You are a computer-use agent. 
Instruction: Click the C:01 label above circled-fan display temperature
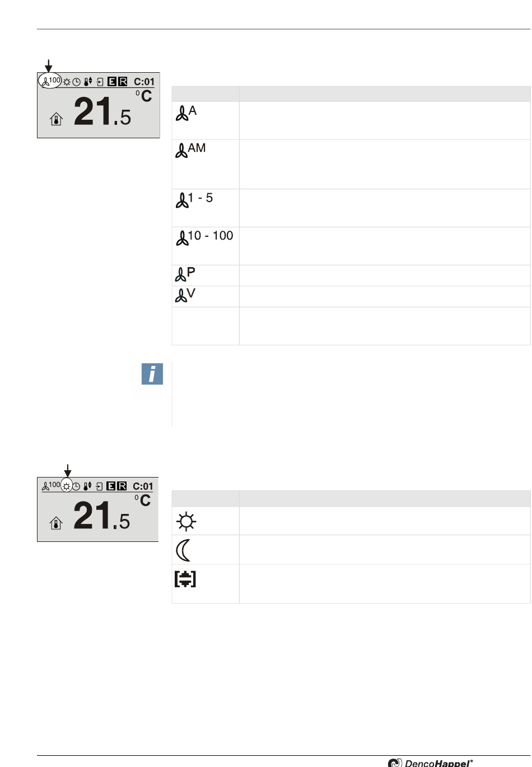tap(144, 82)
